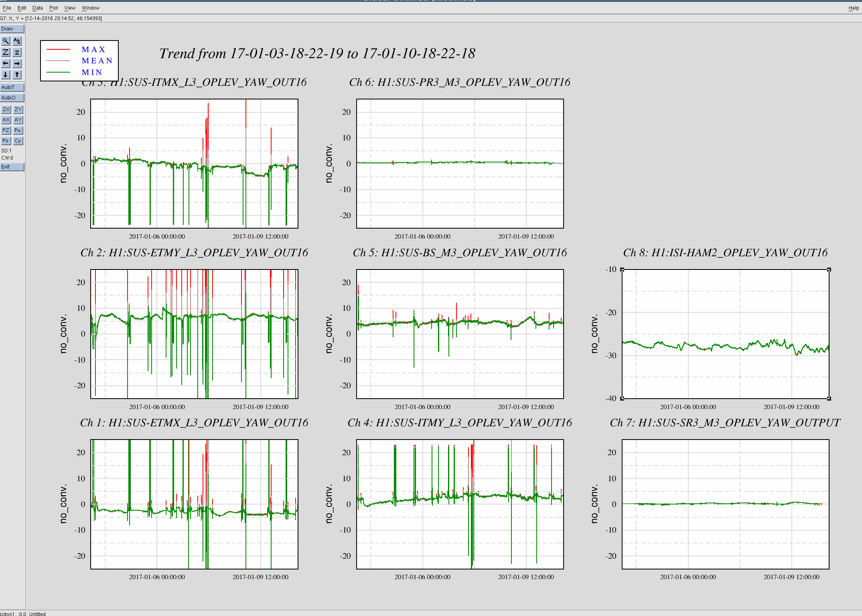Click the PZ button in sidebar
Image resolution: width=862 pixels, height=616 pixels.
click(x=6, y=130)
